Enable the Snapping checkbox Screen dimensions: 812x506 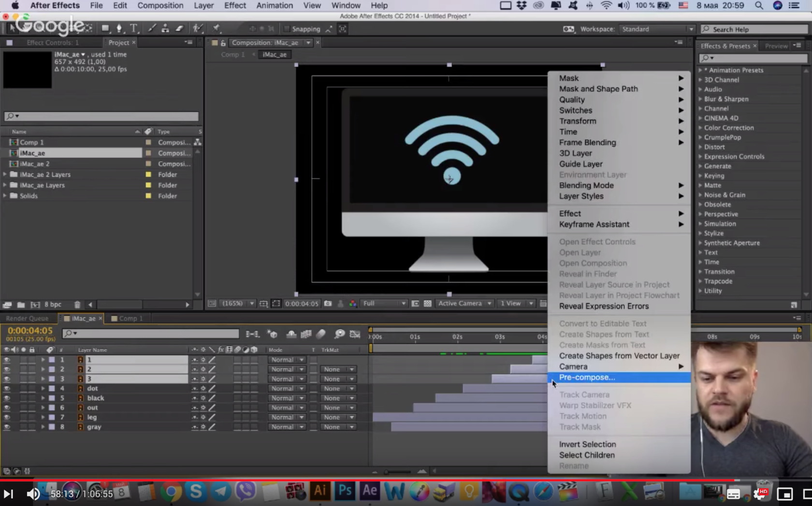pos(287,29)
